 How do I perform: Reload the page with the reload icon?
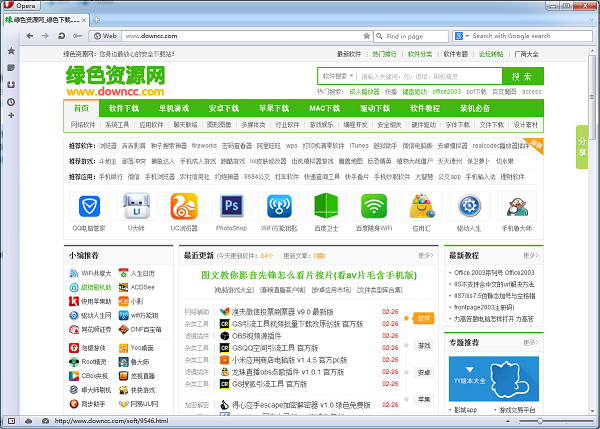coord(61,36)
